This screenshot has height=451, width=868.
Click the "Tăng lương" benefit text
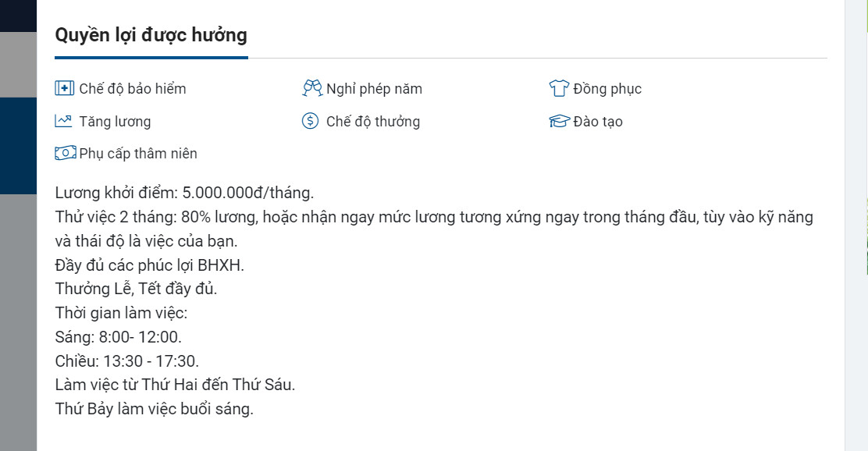pyautogui.click(x=115, y=122)
